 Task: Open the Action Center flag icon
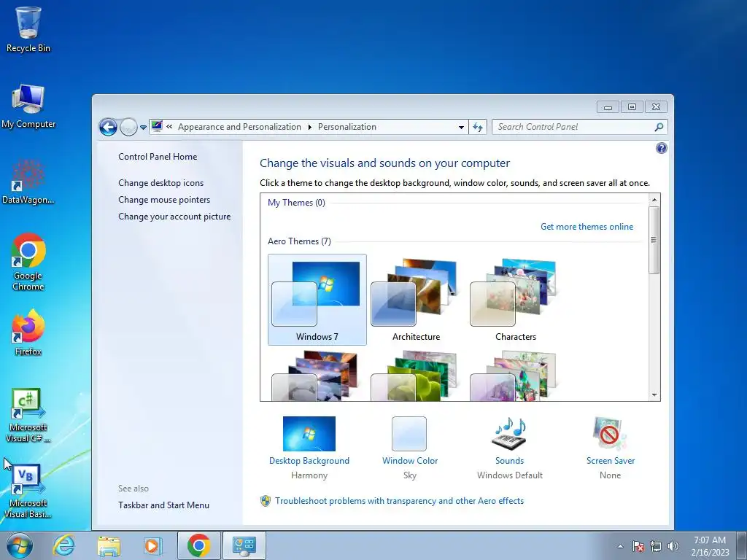(x=638, y=546)
